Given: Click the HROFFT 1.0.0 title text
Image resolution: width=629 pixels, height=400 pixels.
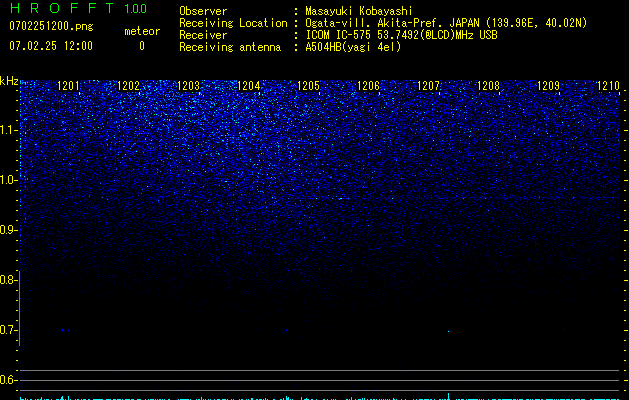Looking at the screenshot, I should click(78, 8).
